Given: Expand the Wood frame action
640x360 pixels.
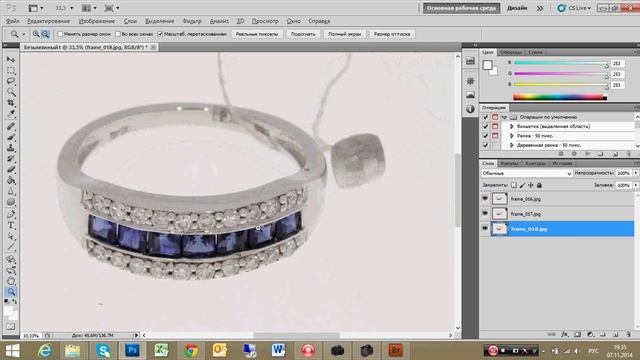Looking at the screenshot, I should (511, 145).
